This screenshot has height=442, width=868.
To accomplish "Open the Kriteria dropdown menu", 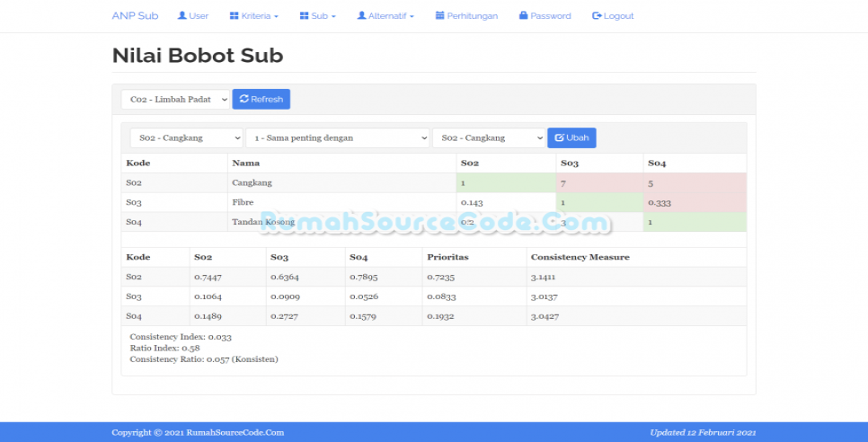I will point(254,16).
